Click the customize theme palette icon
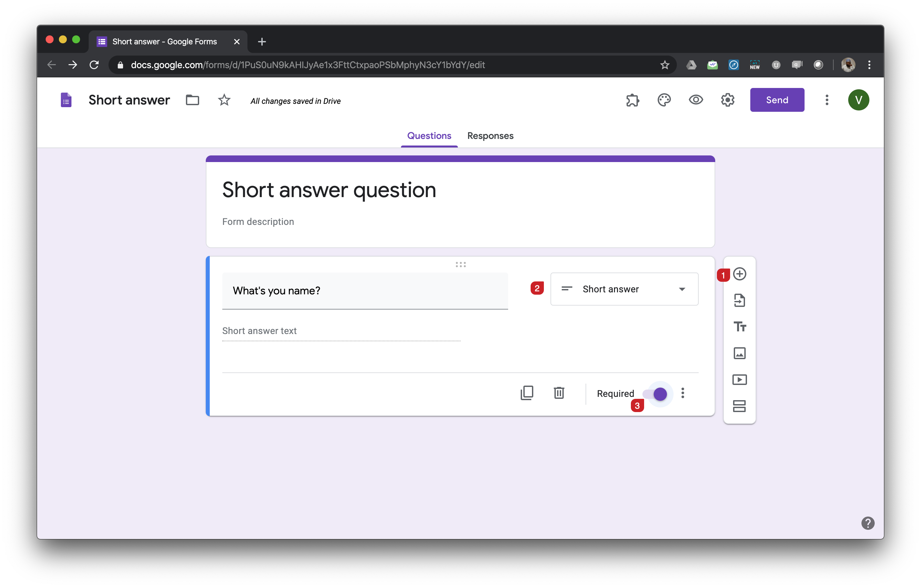Viewport: 921px width, 588px height. [664, 100]
